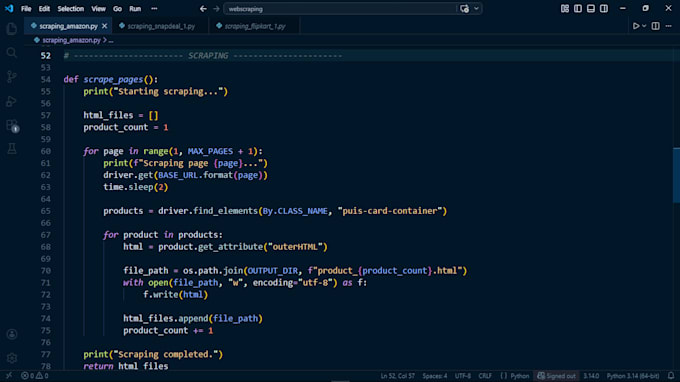Change indentation via Spaces: 4
The image size is (680, 382).
point(435,376)
